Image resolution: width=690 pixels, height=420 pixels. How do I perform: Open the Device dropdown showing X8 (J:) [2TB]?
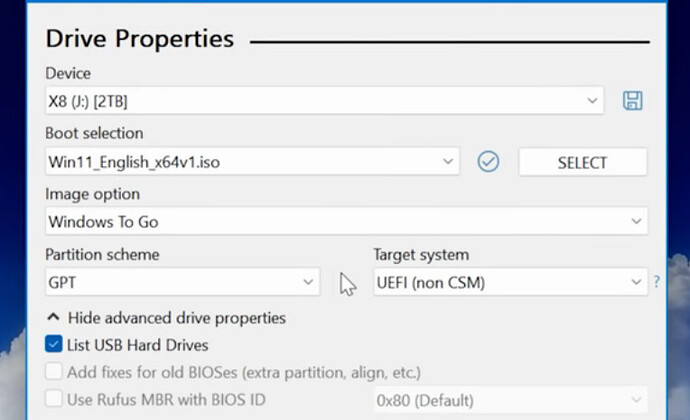324,101
